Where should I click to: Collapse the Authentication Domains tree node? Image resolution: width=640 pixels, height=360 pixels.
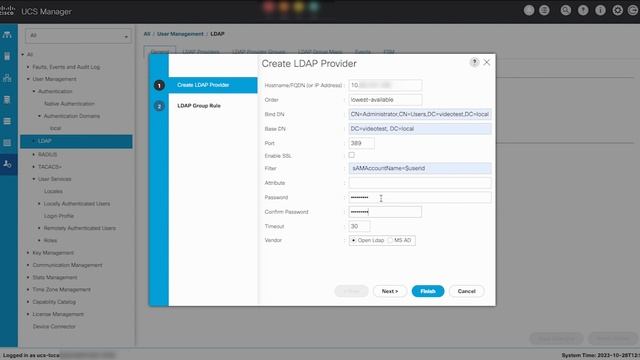pyautogui.click(x=40, y=116)
